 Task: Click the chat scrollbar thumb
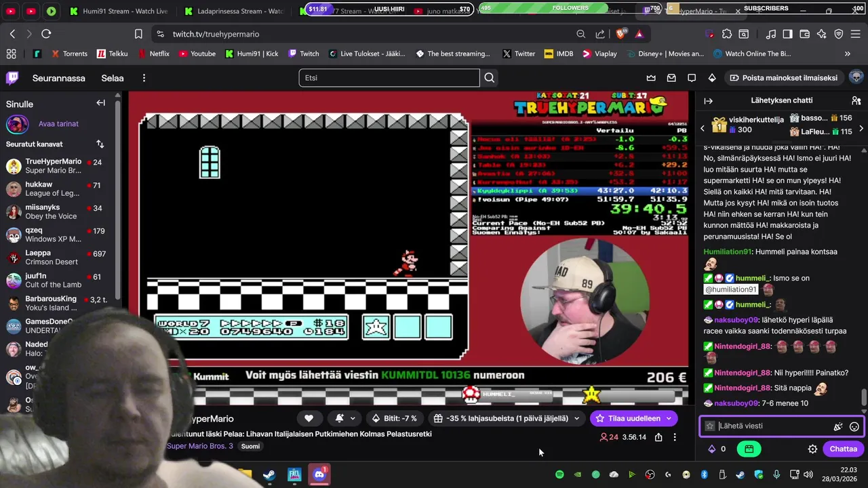(864, 396)
